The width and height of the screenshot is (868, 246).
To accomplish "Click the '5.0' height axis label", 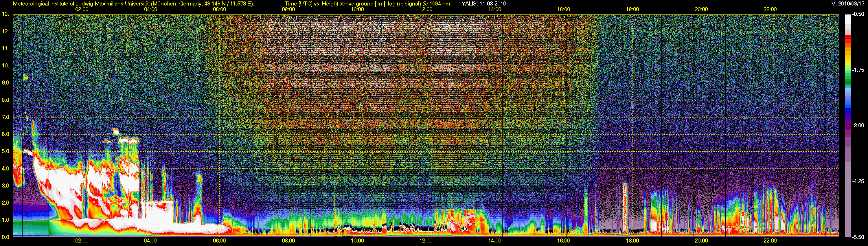I will click(x=5, y=151).
